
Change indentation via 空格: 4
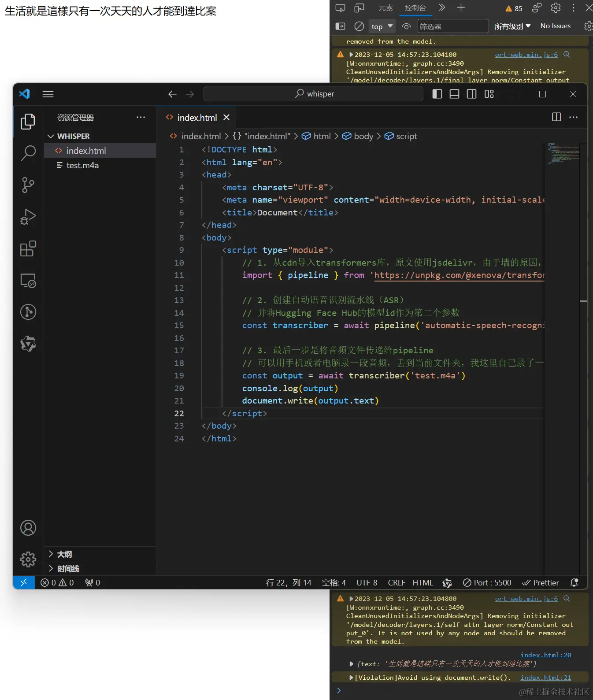[x=334, y=582]
